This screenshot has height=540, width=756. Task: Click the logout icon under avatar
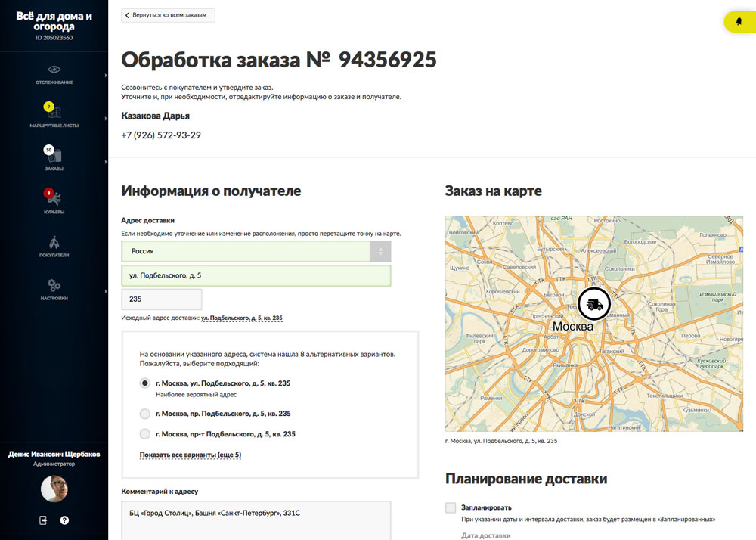43,520
